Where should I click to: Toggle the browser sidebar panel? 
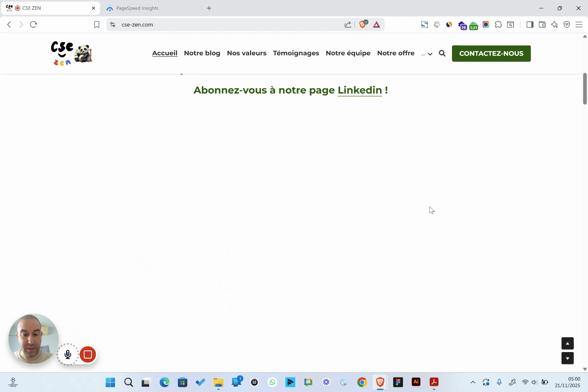coord(530,24)
